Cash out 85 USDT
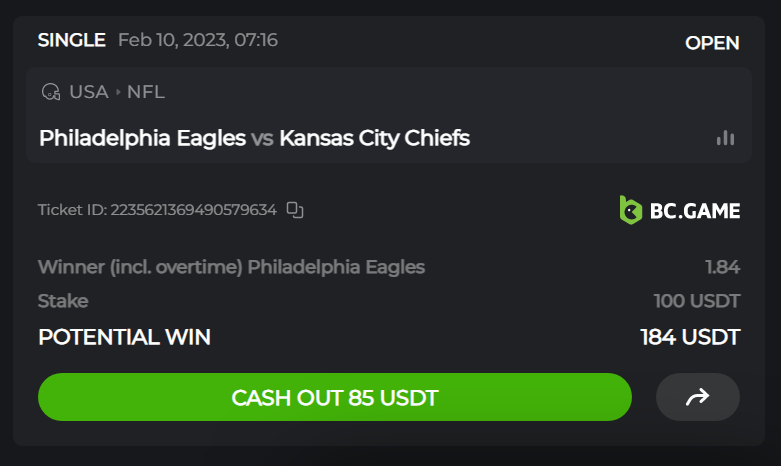Viewport: 781px width, 466px height. [x=335, y=397]
